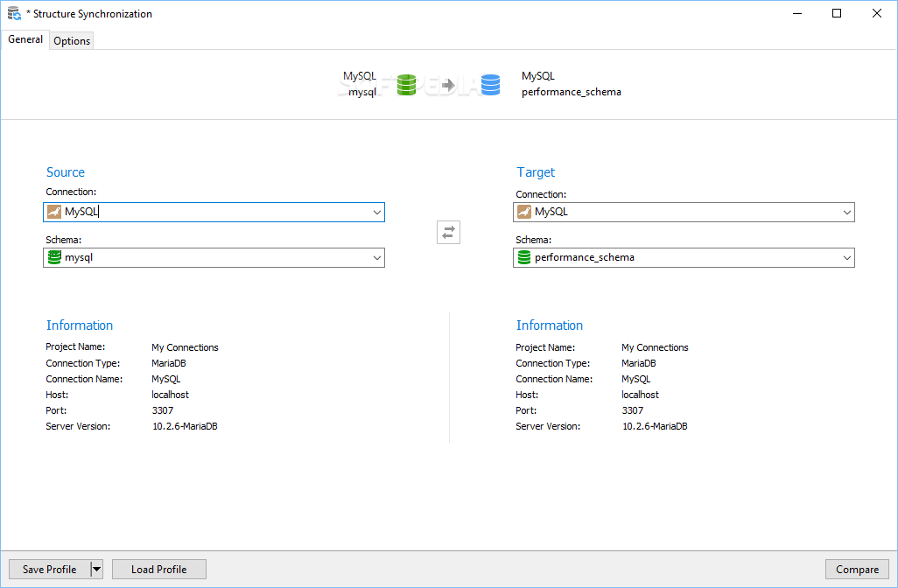
Task: Click the MariaDB seal icon in Target connection
Action: pyautogui.click(x=524, y=212)
